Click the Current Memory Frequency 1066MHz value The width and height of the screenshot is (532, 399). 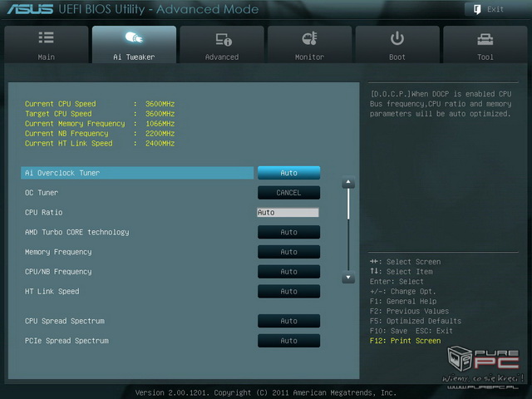tap(160, 124)
